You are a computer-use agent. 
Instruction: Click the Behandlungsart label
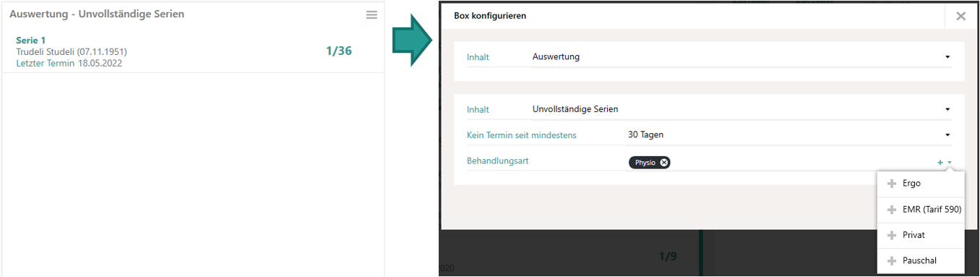point(498,161)
